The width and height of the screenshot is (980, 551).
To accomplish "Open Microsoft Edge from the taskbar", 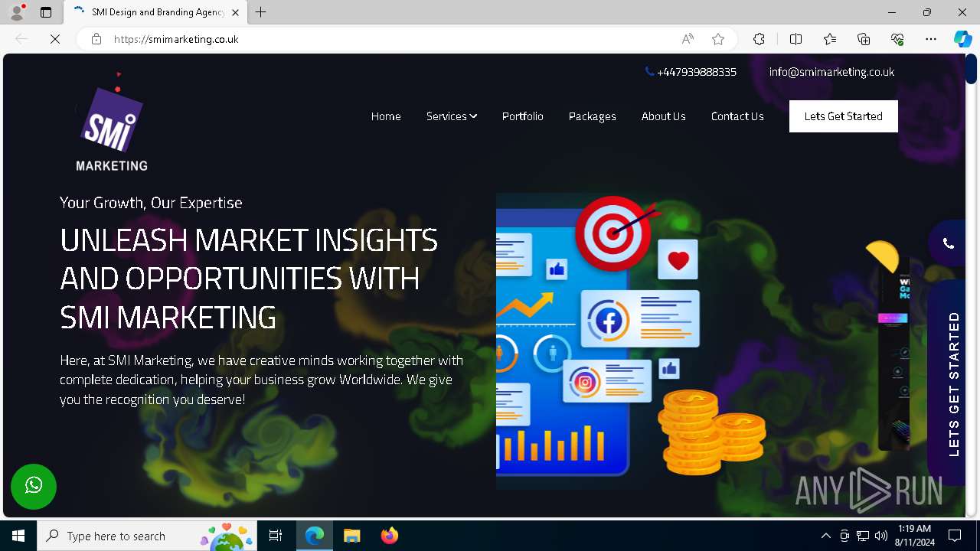I will coord(315,536).
